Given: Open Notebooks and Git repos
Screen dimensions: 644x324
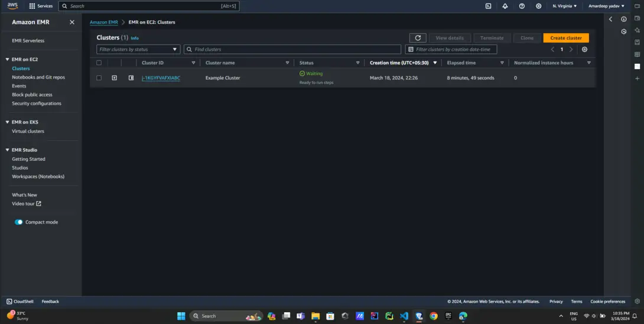Looking at the screenshot, I should pos(38,77).
